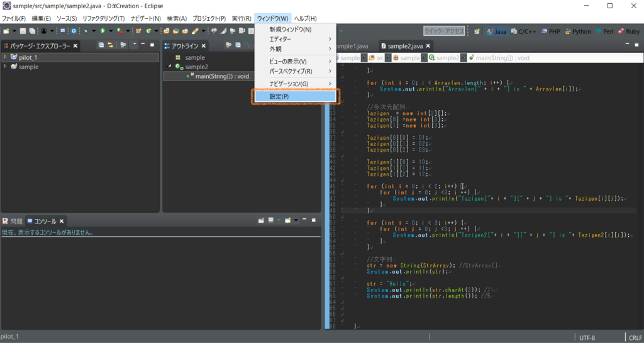Click Collapse All in Package Explorer
Viewport: 644px width, 343px height.
click(101, 45)
